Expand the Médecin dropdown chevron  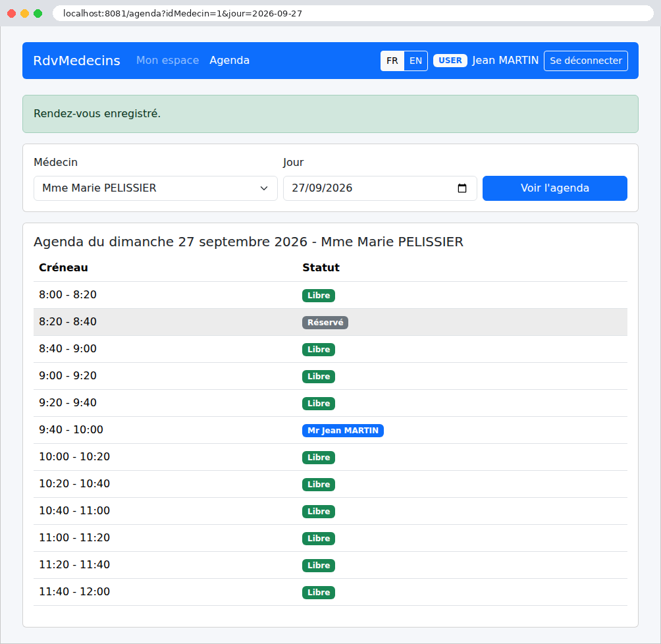(264, 188)
